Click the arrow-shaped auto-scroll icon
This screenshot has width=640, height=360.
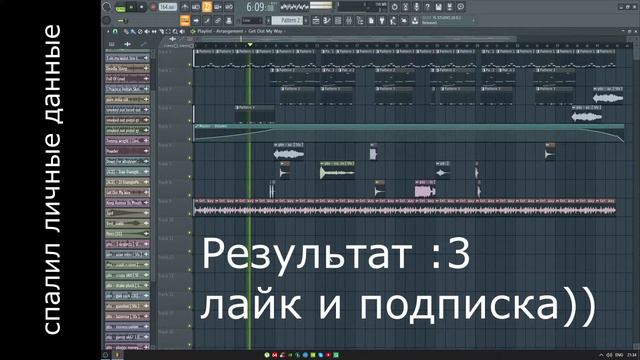click(196, 20)
